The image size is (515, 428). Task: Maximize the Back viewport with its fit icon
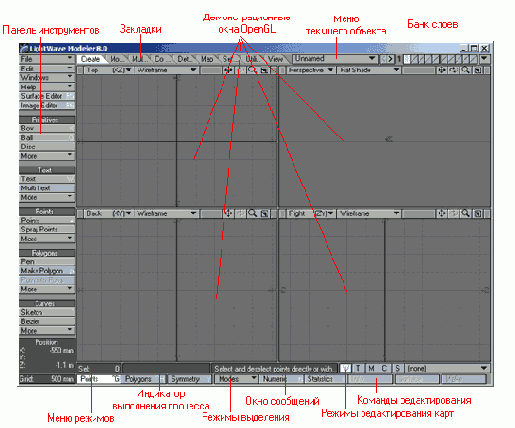coord(264,214)
